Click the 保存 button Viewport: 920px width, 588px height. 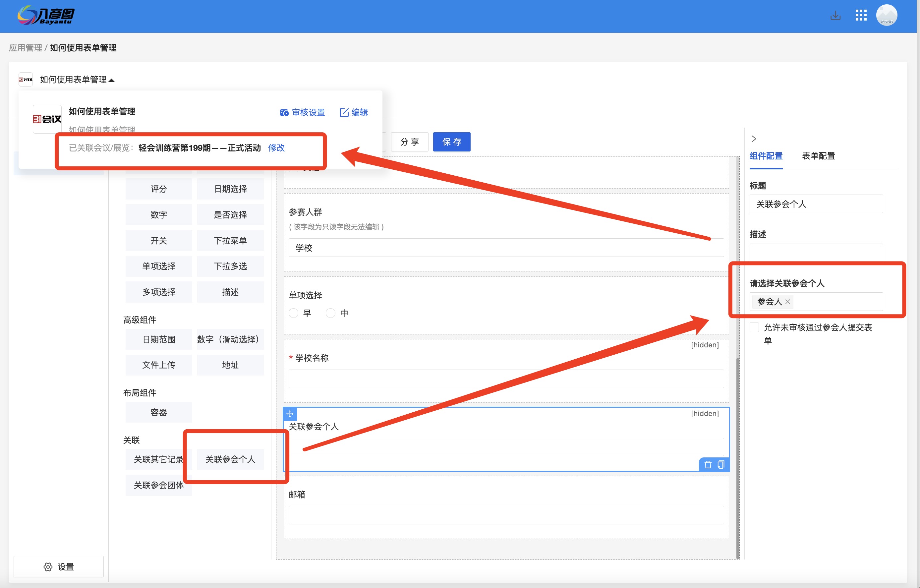pos(452,142)
